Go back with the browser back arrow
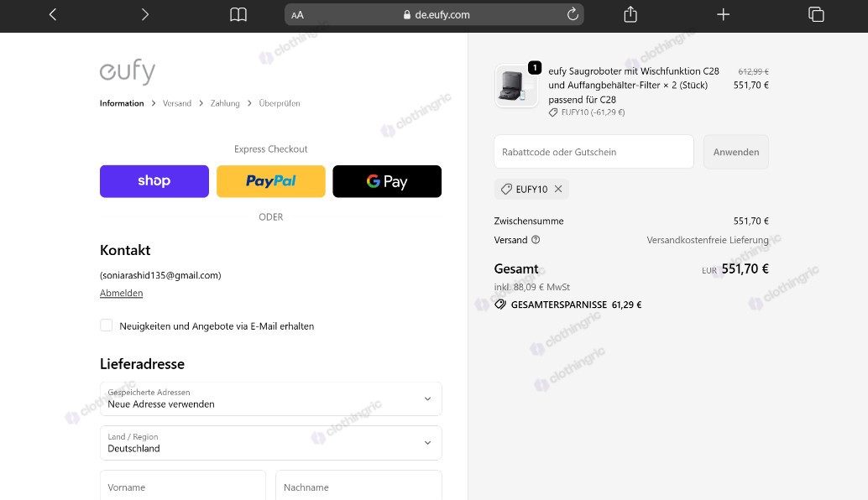868x500 pixels. coord(53,14)
